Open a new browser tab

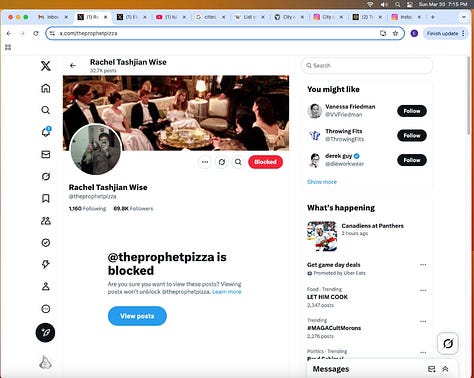pos(433,17)
